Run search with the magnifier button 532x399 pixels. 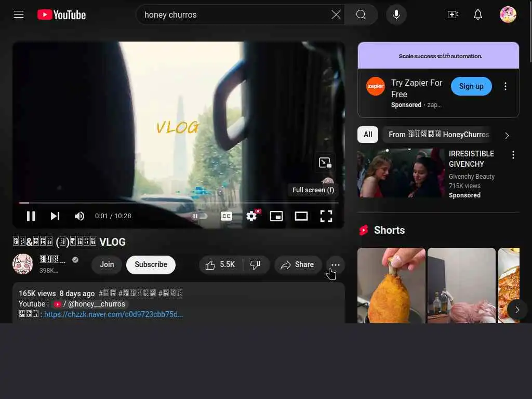(361, 15)
